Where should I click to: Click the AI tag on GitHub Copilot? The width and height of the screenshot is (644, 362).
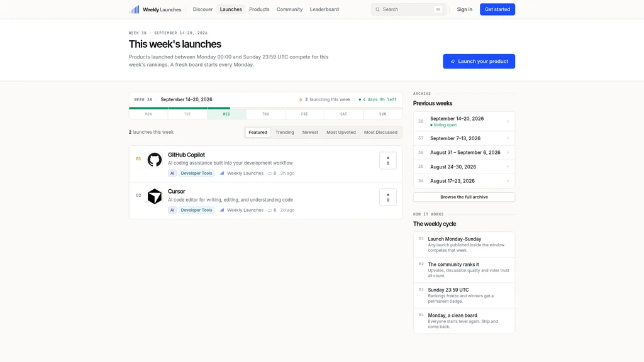click(172, 173)
